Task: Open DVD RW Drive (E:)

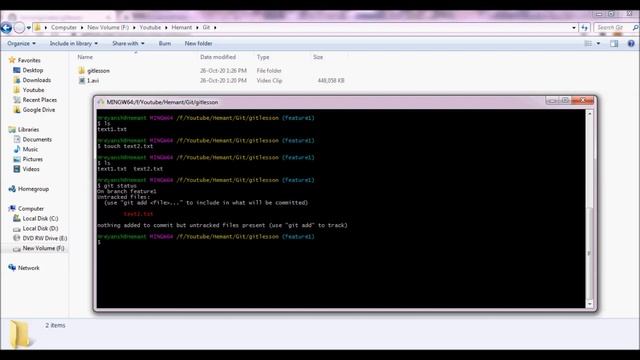Action: (40, 238)
